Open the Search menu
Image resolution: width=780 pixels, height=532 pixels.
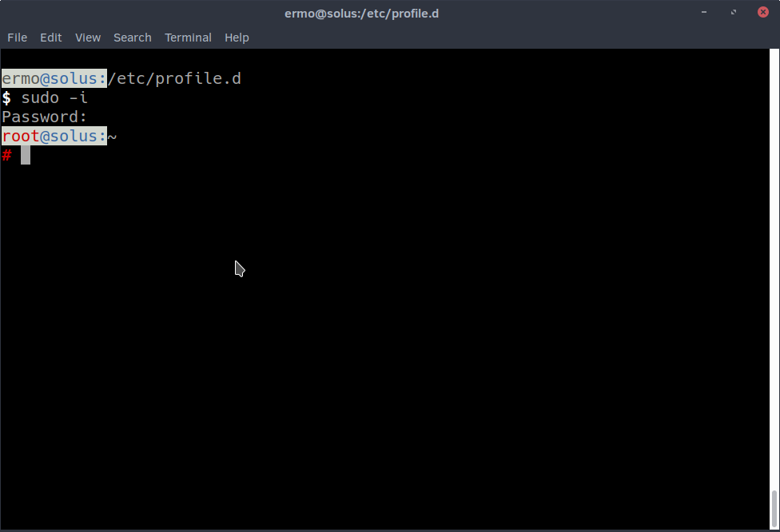click(133, 38)
